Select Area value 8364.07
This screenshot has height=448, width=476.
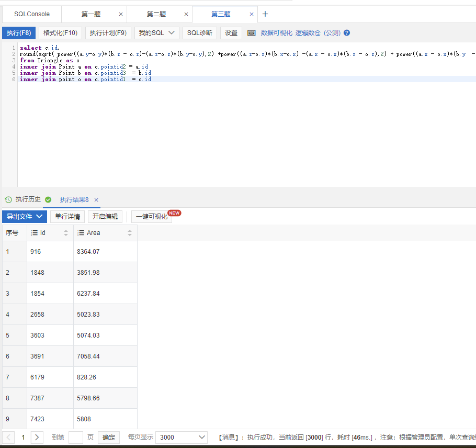105,252
